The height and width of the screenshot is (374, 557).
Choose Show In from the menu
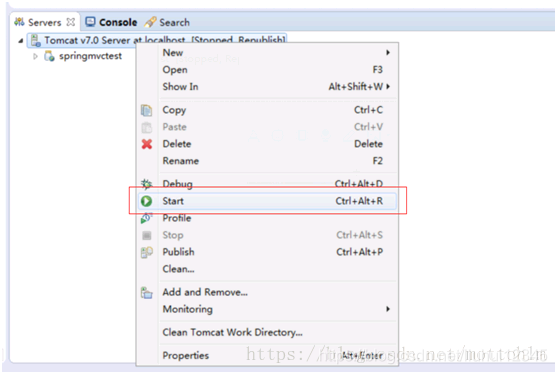pos(267,87)
